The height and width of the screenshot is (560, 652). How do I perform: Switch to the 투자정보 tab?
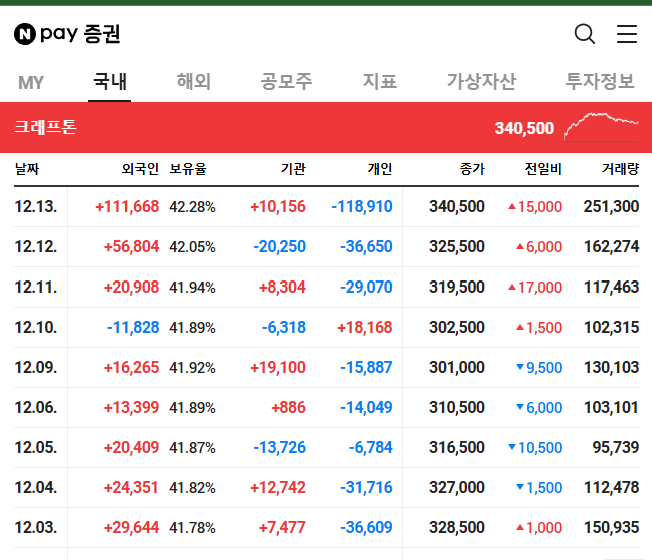point(600,81)
